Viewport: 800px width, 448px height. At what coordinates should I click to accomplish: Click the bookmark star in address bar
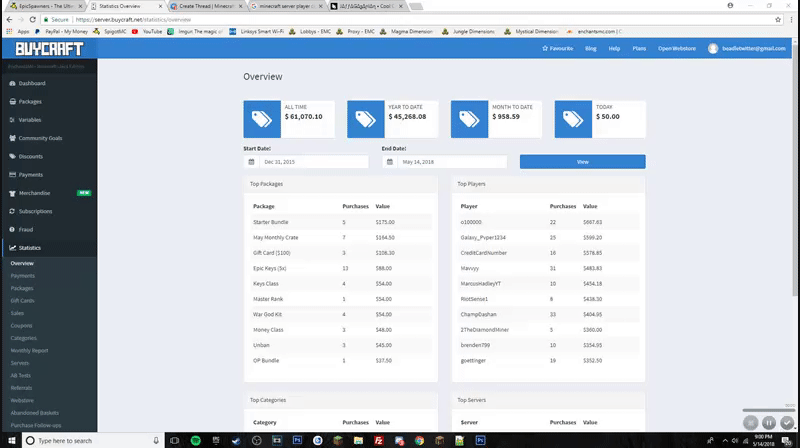[778, 19]
